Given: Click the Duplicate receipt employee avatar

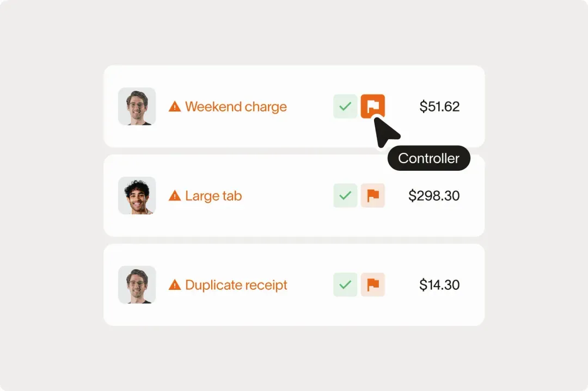Looking at the screenshot, I should pos(137,284).
